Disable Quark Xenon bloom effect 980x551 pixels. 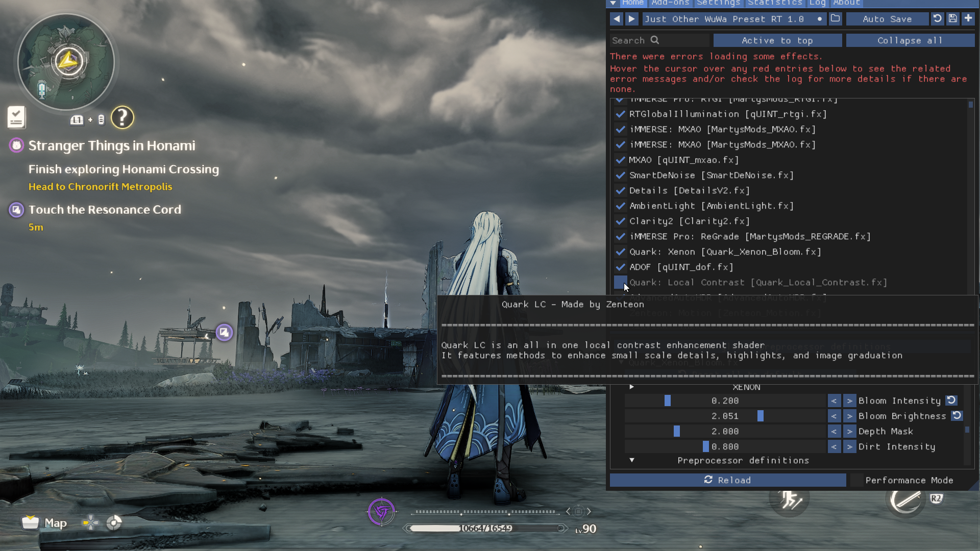(x=620, y=252)
